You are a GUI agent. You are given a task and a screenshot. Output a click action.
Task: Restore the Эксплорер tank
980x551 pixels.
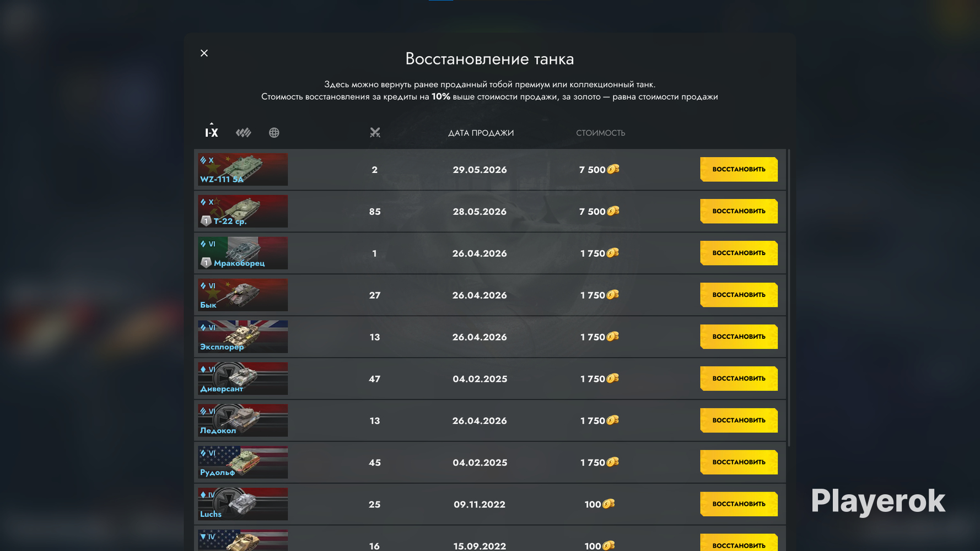pyautogui.click(x=739, y=337)
